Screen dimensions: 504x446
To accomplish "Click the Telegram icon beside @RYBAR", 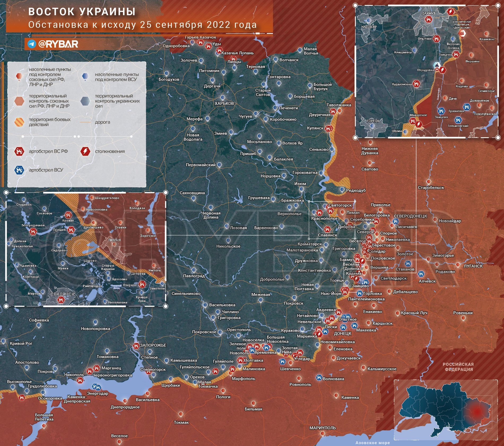I will click(x=32, y=44).
